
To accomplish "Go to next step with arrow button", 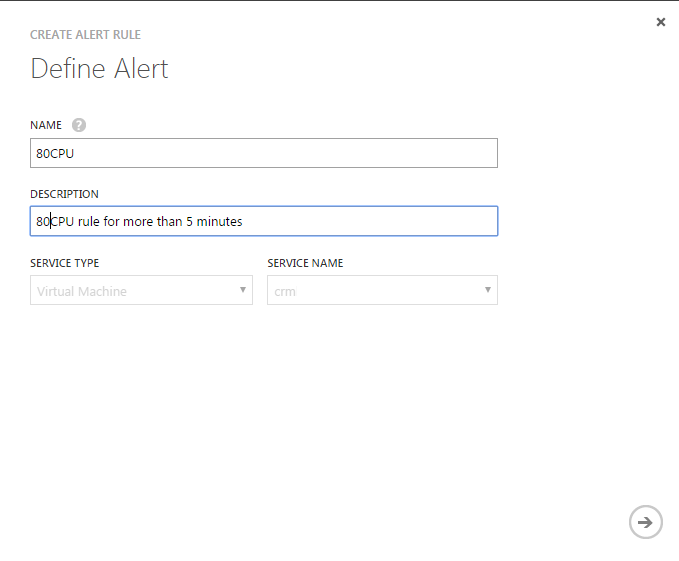I will click(x=646, y=522).
